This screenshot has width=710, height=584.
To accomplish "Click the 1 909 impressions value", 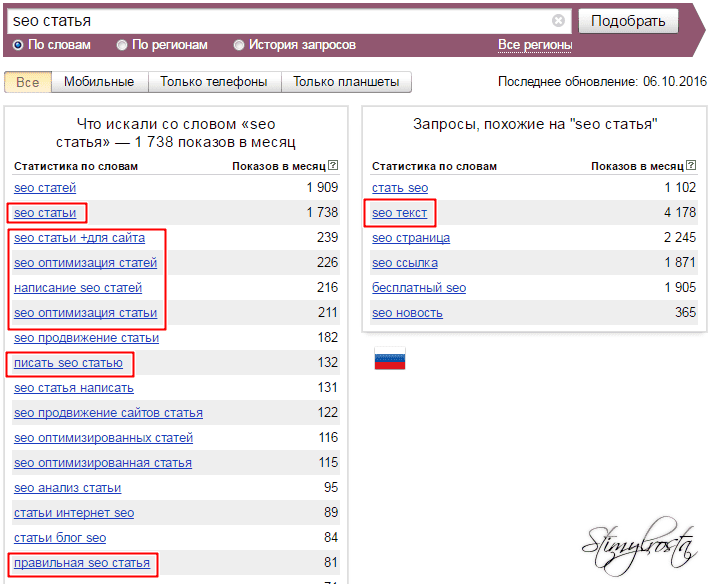I will click(x=322, y=187).
